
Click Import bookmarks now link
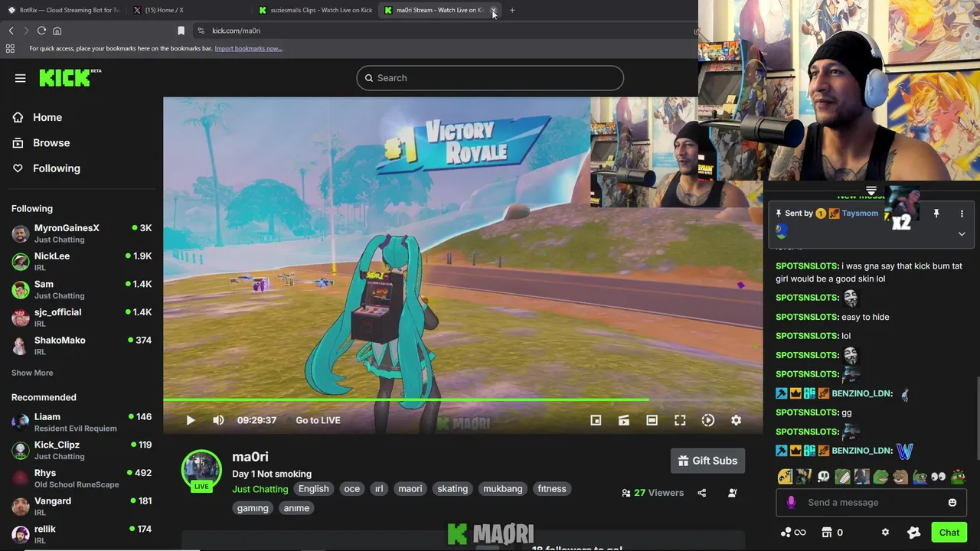click(x=248, y=48)
